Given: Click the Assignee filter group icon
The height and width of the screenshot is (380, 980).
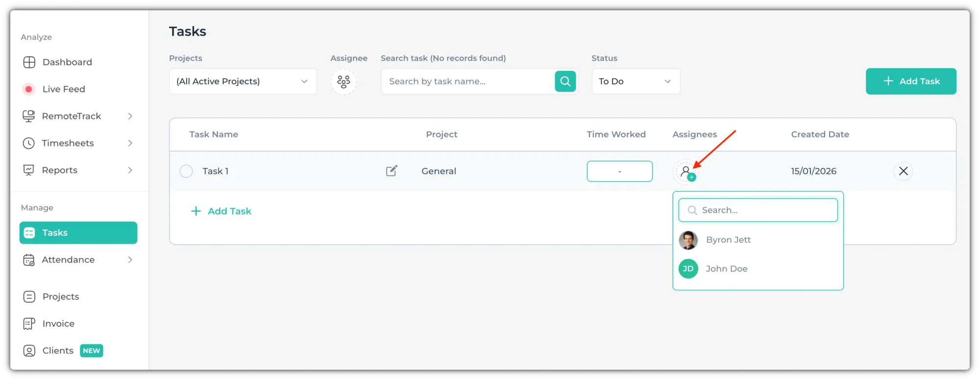Looking at the screenshot, I should (343, 81).
